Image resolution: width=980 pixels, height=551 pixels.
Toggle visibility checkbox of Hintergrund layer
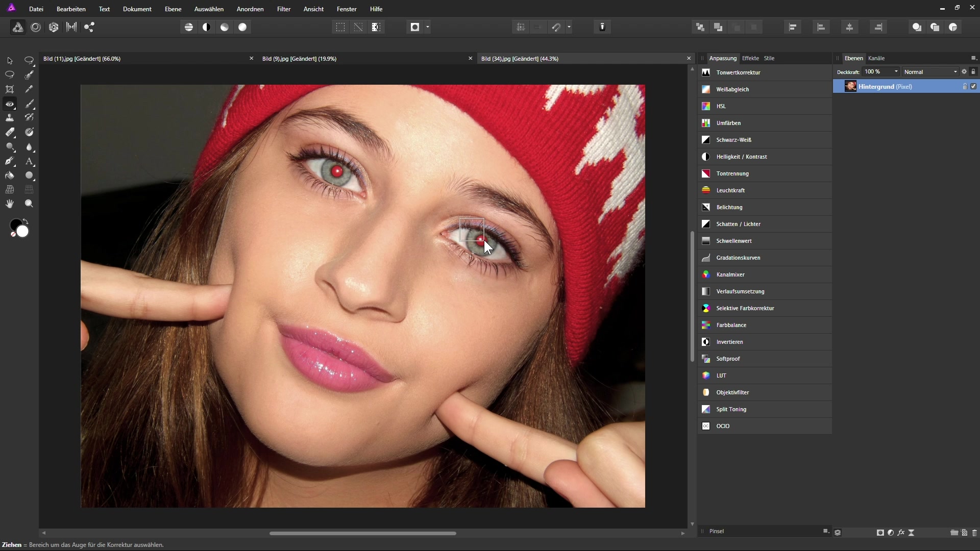click(x=973, y=87)
